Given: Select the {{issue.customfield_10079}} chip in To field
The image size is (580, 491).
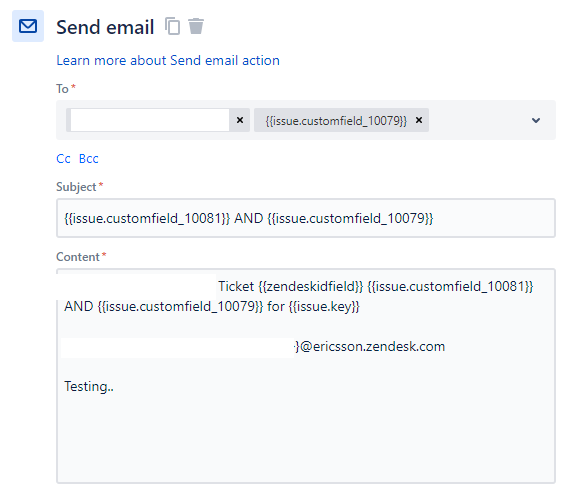Looking at the screenshot, I should tap(336, 120).
